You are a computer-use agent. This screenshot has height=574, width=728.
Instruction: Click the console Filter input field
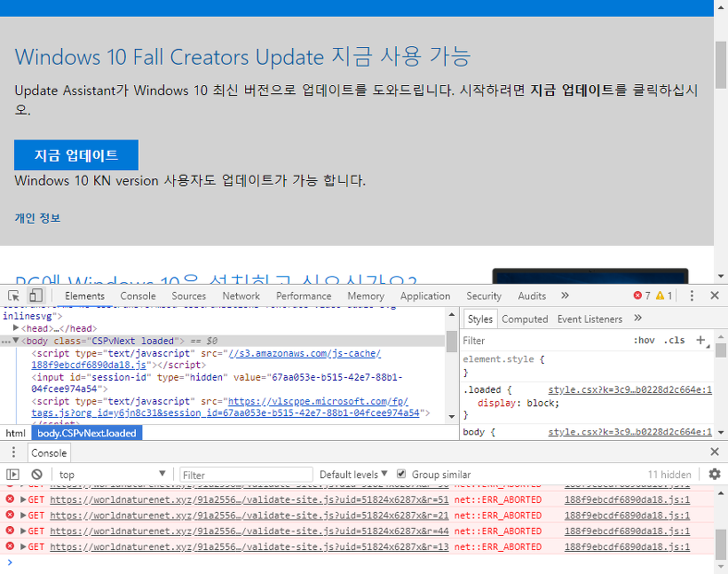(246, 473)
